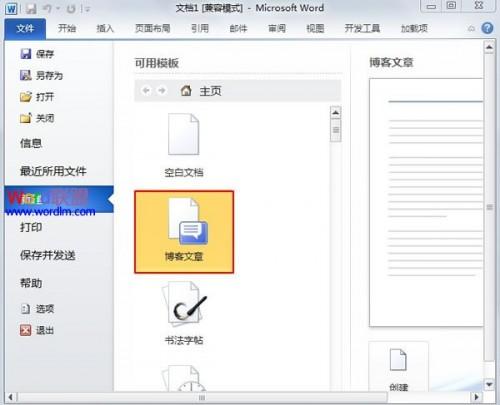The image size is (500, 405).
Task: Open the quick access toolbar customize dropdown
Action: click(87, 9)
